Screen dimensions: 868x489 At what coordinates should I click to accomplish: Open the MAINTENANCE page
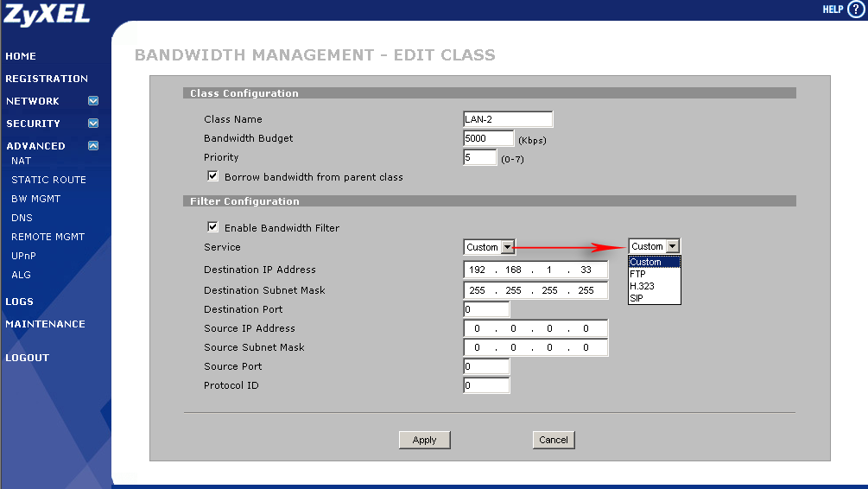[x=46, y=324]
